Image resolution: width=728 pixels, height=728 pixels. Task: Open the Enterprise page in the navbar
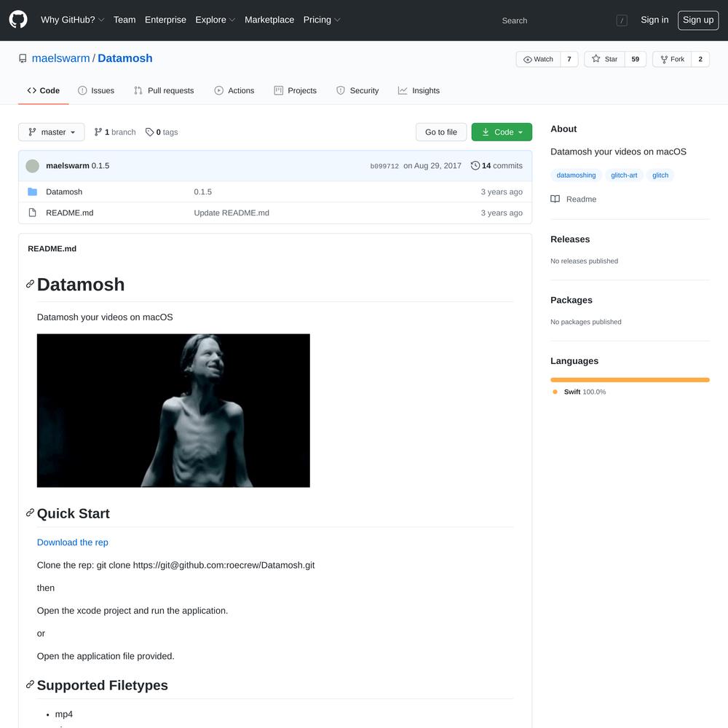(x=165, y=20)
